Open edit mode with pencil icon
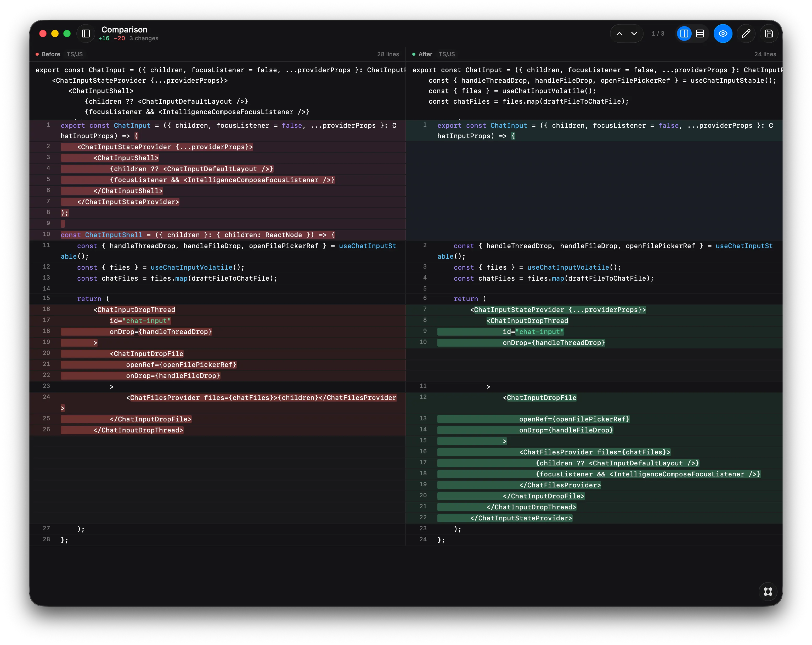812x645 pixels. point(746,34)
